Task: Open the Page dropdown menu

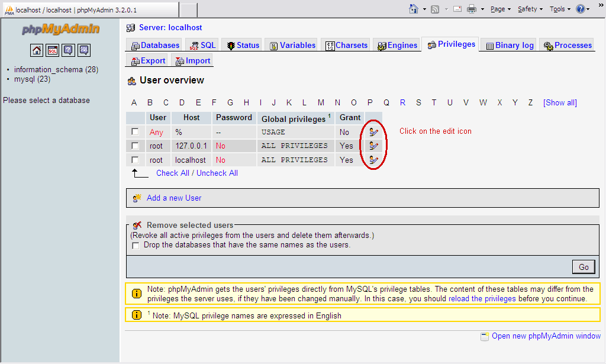Action: coord(501,9)
